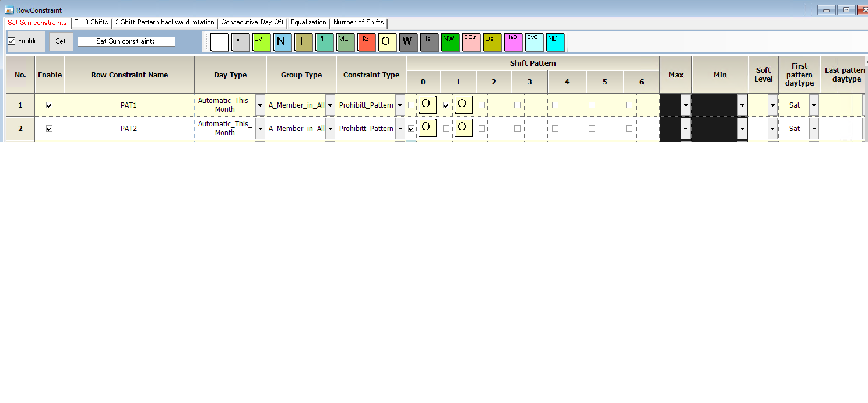Image resolution: width=868 pixels, height=403 pixels.
Task: Open PAT2 Group Type dropdown
Action: click(330, 129)
